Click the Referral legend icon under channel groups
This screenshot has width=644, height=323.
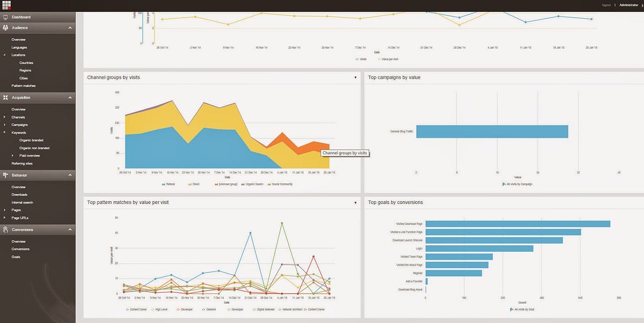163,184
